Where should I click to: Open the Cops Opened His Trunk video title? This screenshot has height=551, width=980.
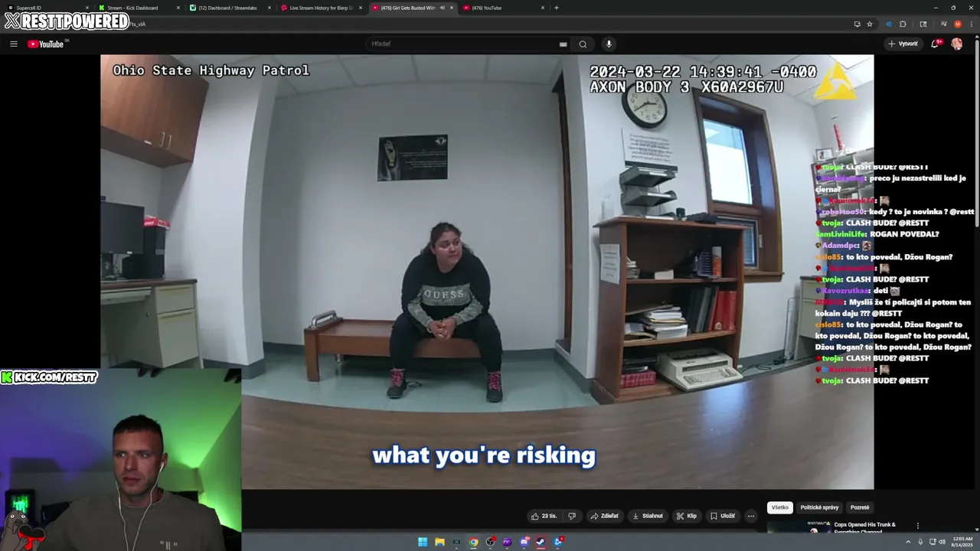[x=864, y=527]
